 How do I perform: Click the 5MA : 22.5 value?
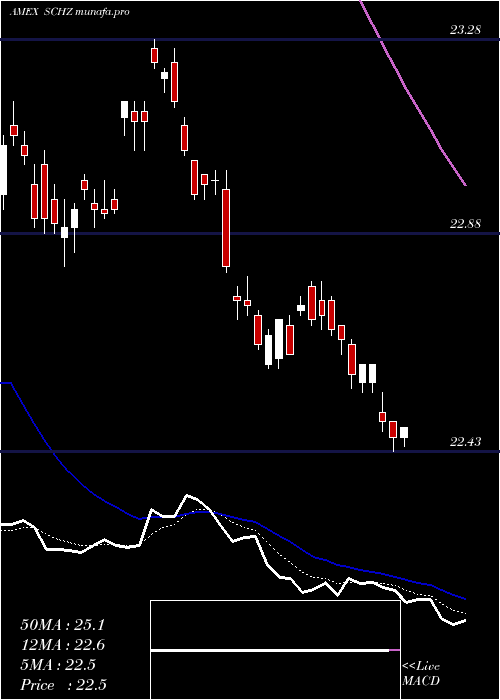[x=58, y=665]
